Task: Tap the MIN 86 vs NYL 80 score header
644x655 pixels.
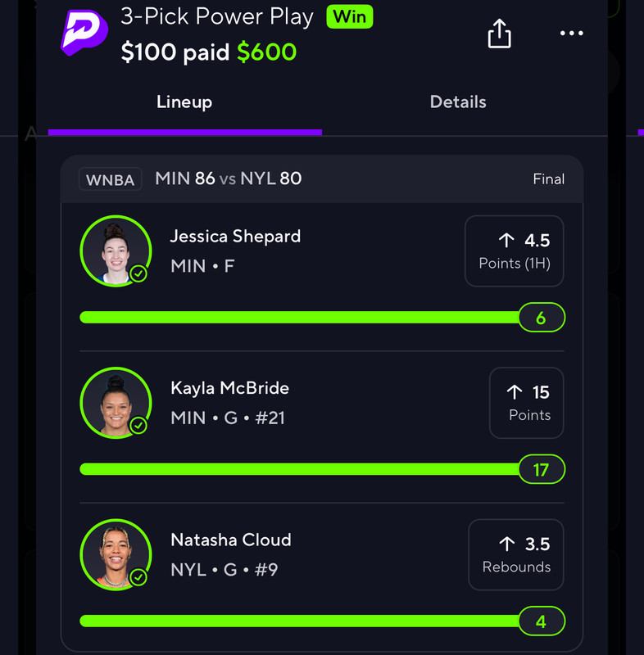Action: click(228, 178)
